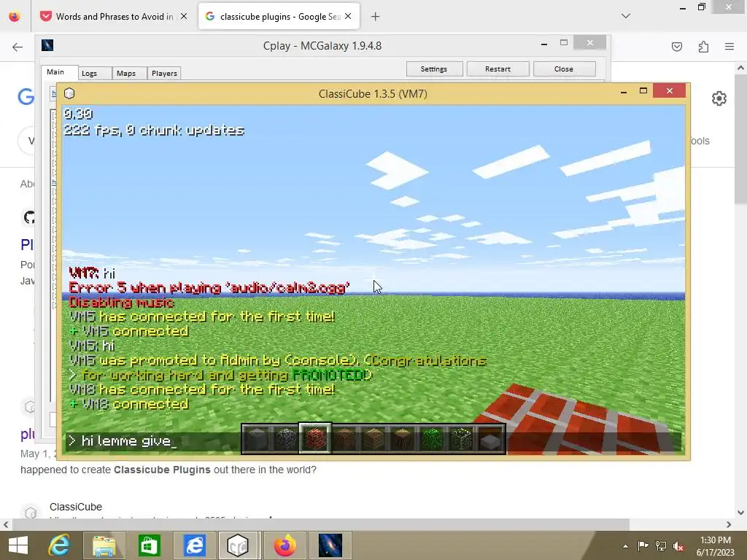The width and height of the screenshot is (747, 560).
Task: Click the MCGalaxy Restart button
Action: (498, 69)
